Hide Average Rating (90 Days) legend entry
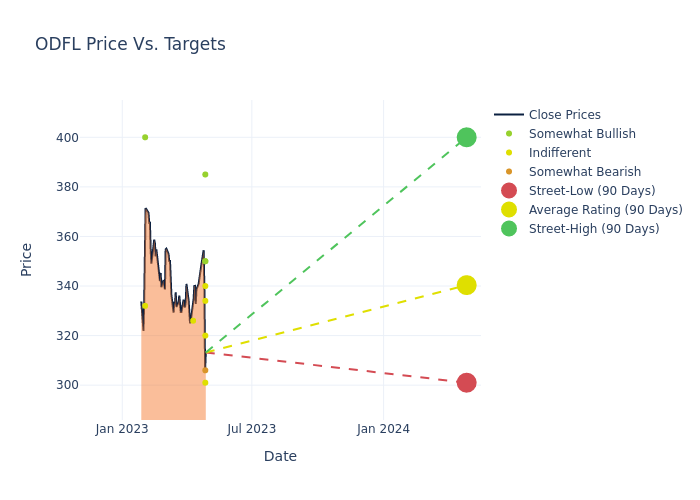Viewport: 700px width, 500px height. 605,210
